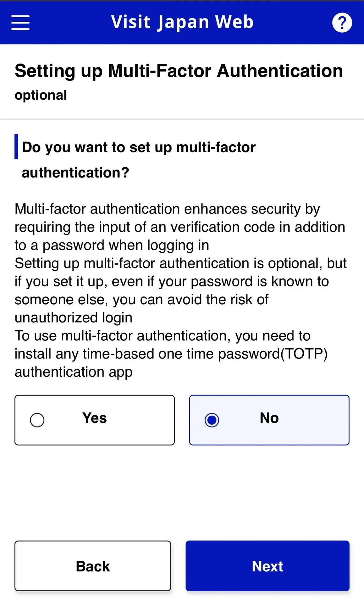Tap the outlined Back button text

pos(93,566)
